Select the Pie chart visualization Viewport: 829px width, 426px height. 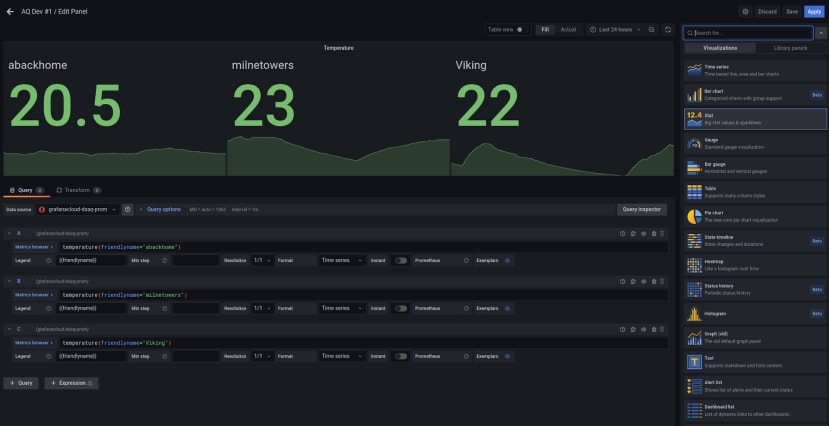pos(755,216)
